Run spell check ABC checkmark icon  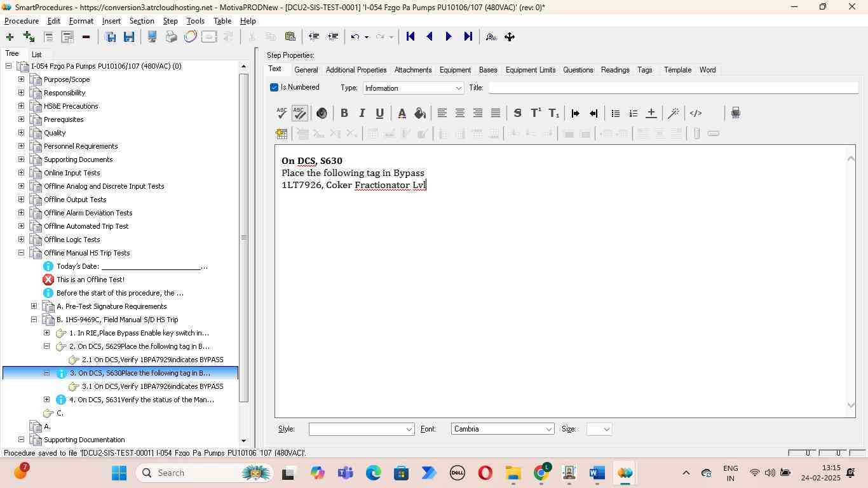tap(282, 113)
